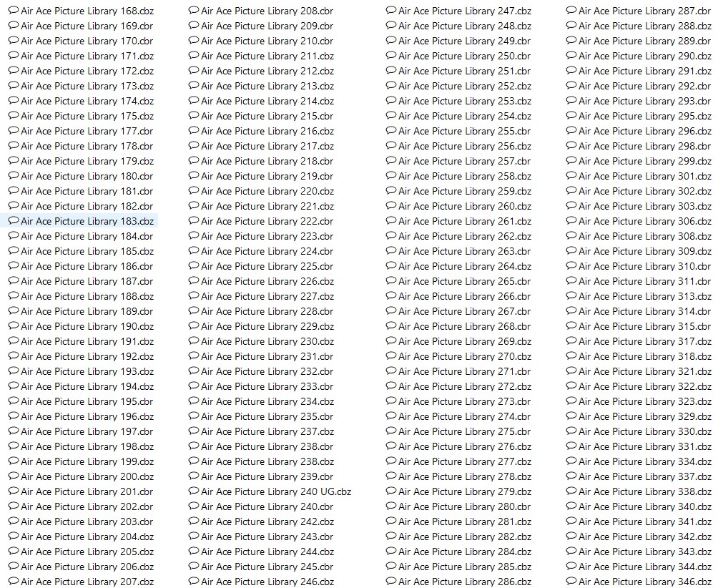This screenshot has height=588, width=718.
Task: Click the icon beside Air Ace Picture Library 240 UG.cbz
Action: pyautogui.click(x=194, y=491)
